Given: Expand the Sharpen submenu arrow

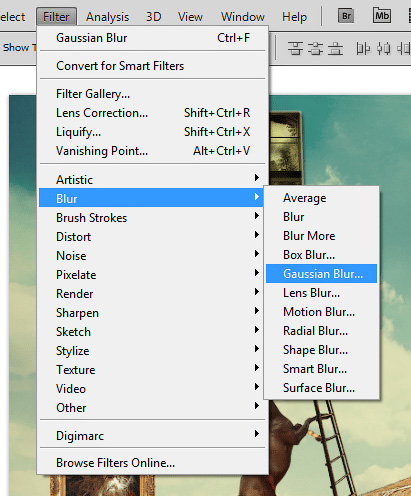Looking at the screenshot, I should 257,311.
